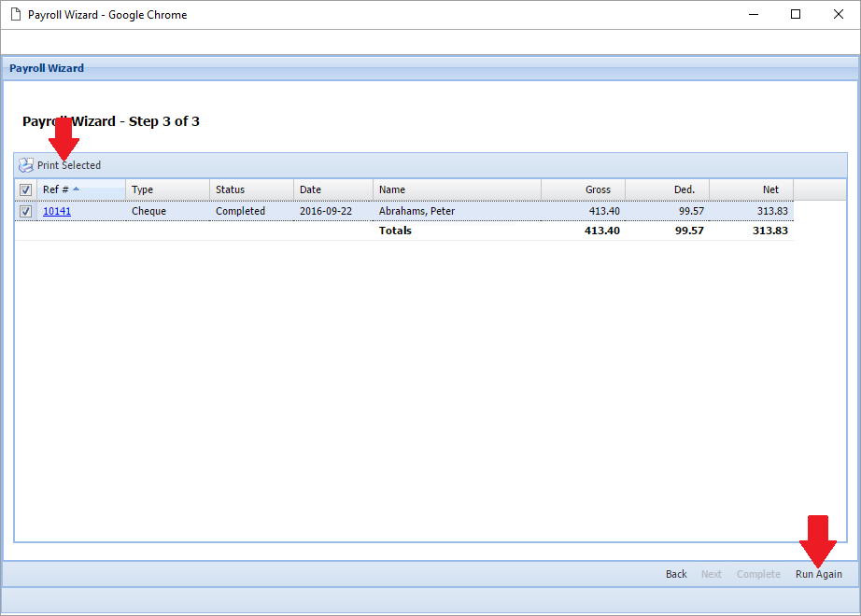Sort table by Ded. column header
The width and height of the screenshot is (861, 616).
667,189
